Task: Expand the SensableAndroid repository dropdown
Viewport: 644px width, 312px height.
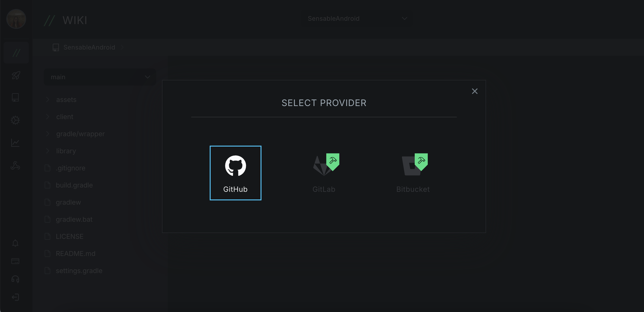Action: (404, 18)
